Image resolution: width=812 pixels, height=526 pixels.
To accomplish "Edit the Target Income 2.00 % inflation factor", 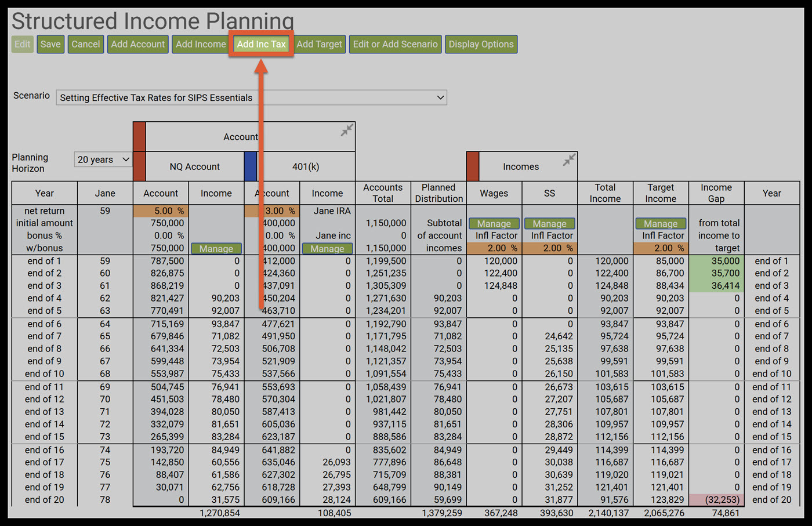I will (661, 248).
